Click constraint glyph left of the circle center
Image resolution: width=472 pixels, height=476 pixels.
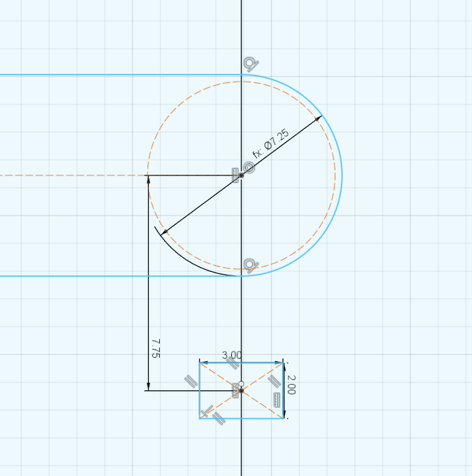[235, 173]
